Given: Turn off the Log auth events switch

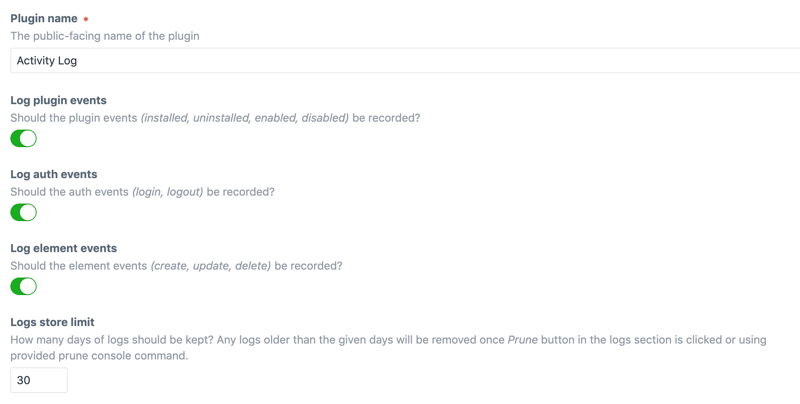Looking at the screenshot, I should click(24, 212).
